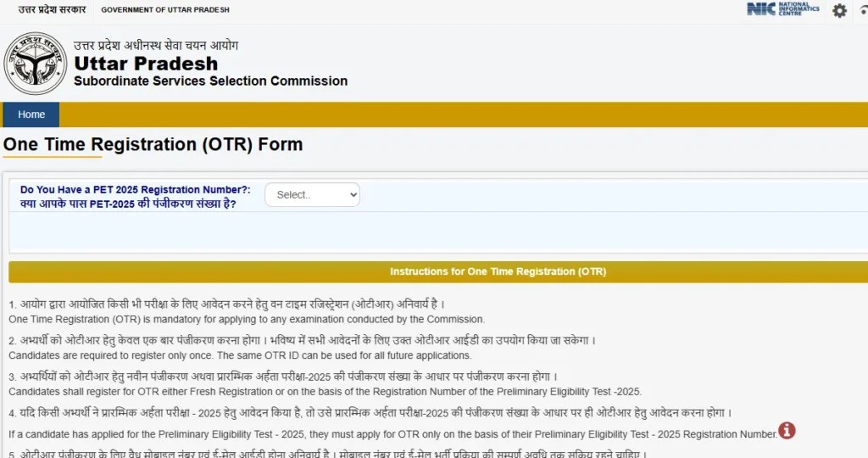Click 'Candidates shall register for OTR either Fresh Registration' line
The image size is (868, 458).
pos(325,392)
